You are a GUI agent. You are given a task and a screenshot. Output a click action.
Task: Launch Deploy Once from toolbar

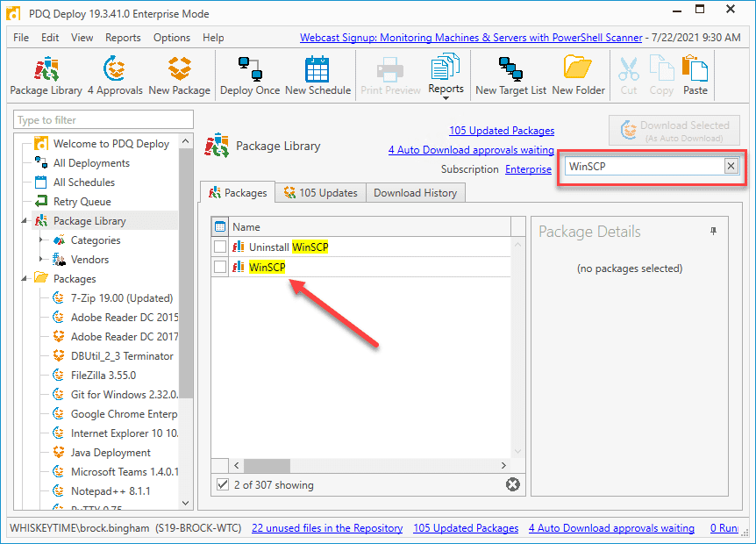point(250,76)
